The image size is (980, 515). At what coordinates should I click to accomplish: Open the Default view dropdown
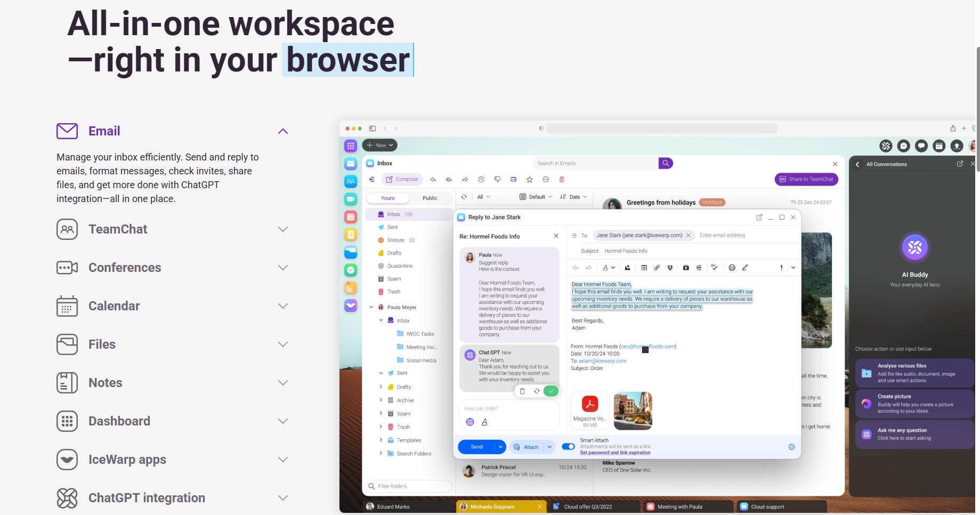coord(536,197)
